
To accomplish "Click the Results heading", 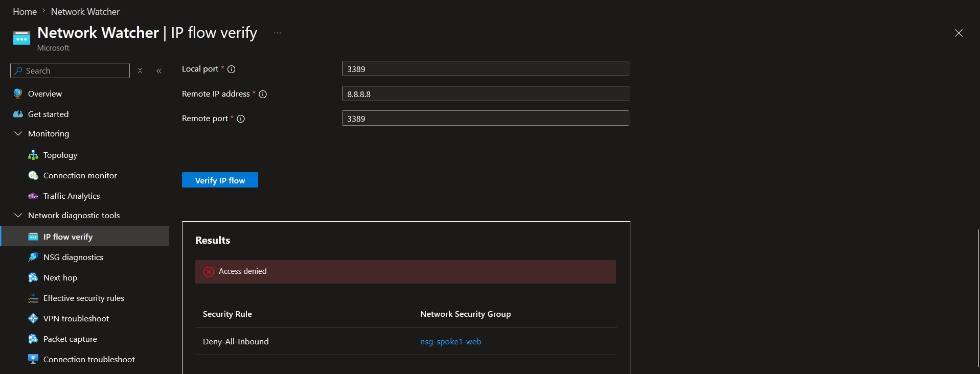I will point(213,240).
